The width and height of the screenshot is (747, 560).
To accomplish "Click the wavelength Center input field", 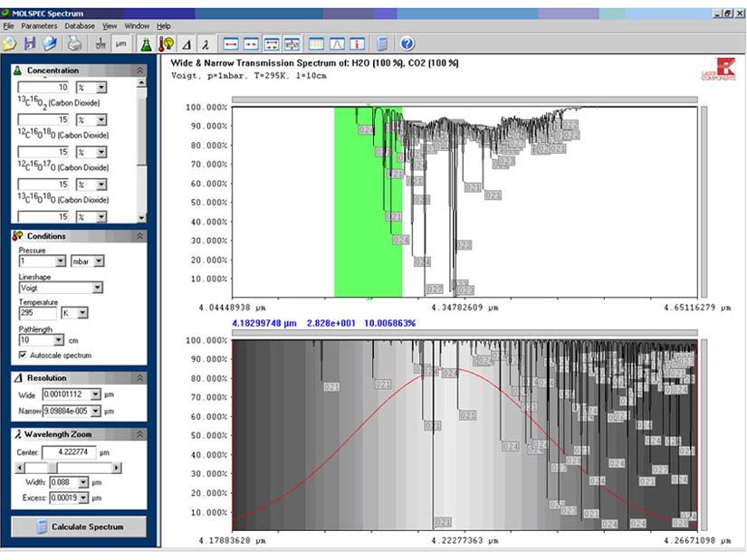I will click(x=69, y=452).
